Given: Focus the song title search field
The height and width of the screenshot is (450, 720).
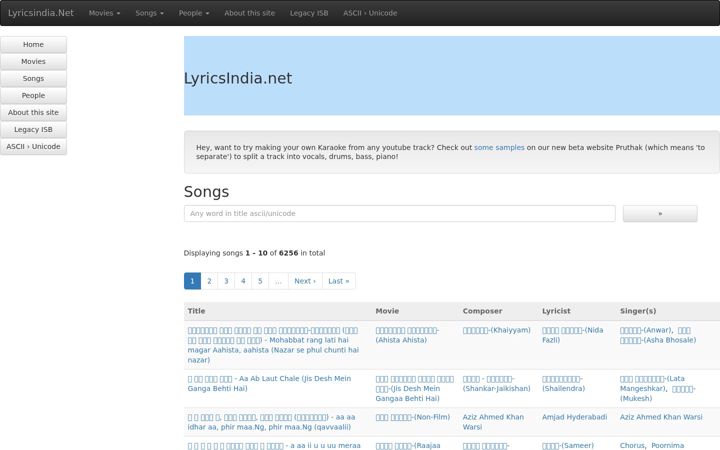Looking at the screenshot, I should [399, 214].
